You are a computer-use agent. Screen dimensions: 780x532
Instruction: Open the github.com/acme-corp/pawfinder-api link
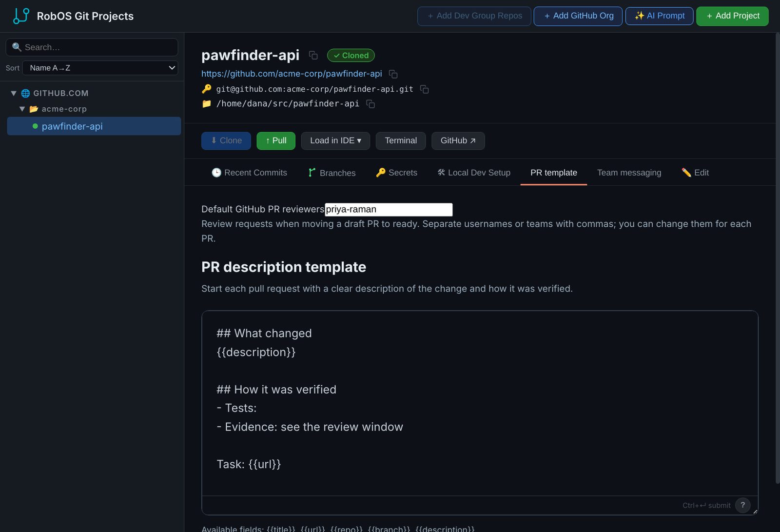(x=292, y=74)
